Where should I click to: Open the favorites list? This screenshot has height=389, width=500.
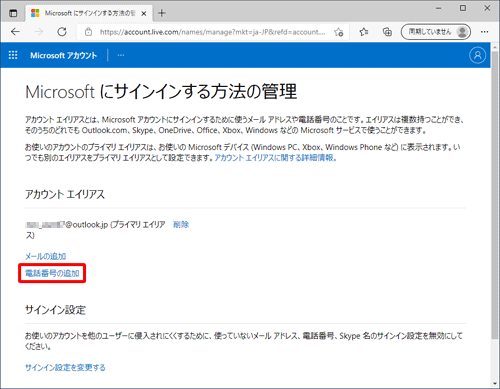pos(364,32)
